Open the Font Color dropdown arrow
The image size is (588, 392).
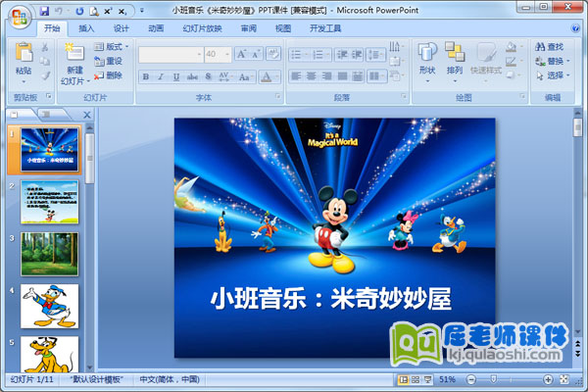277,76
